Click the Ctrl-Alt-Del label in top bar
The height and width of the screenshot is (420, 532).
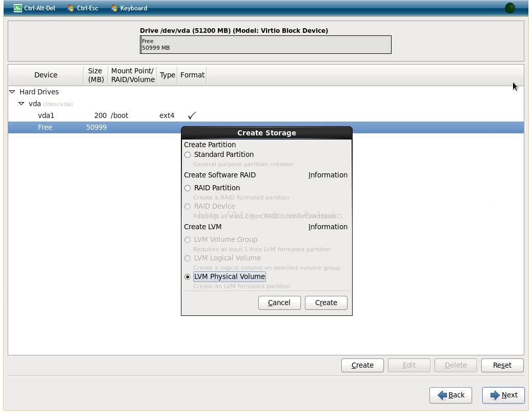point(39,8)
